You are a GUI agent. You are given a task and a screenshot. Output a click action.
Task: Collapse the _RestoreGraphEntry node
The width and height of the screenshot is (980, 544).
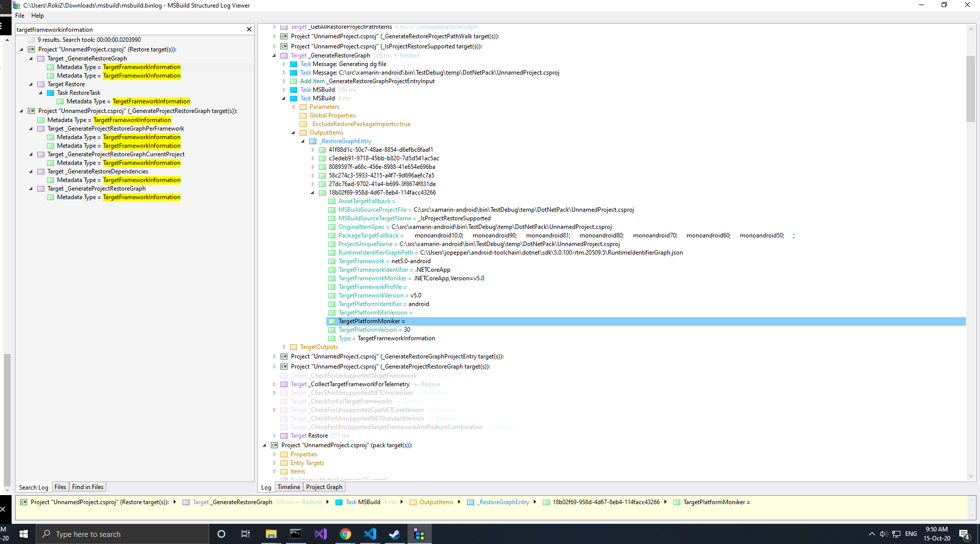point(303,141)
